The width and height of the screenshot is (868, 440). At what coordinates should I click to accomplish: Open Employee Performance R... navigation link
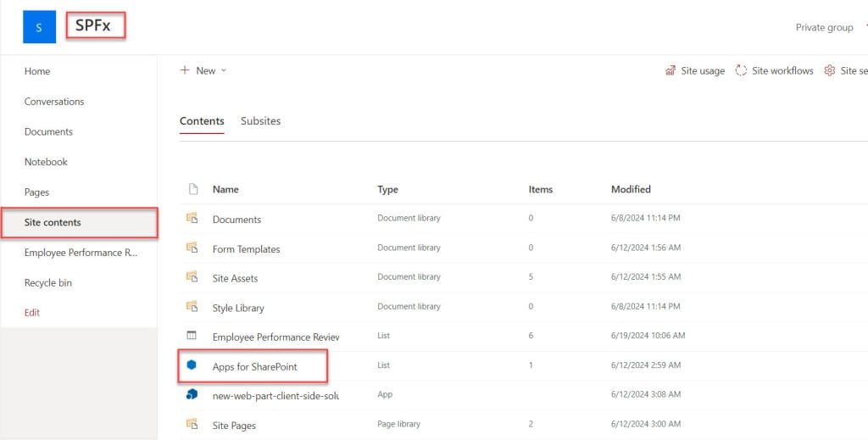pyautogui.click(x=81, y=253)
